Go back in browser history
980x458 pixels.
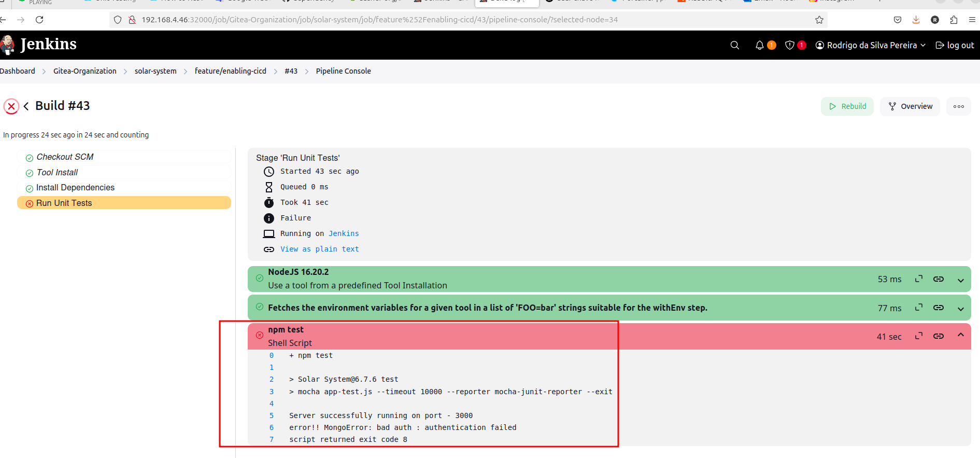3,20
